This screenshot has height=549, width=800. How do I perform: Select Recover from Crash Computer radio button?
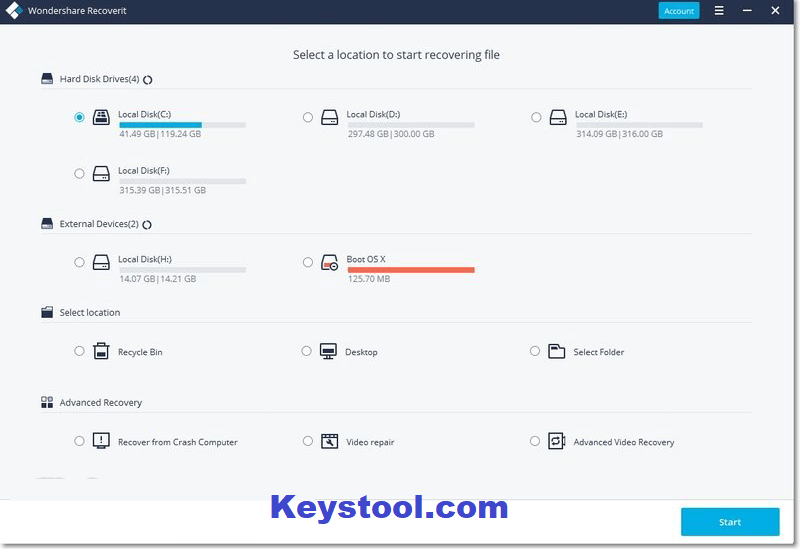79,441
